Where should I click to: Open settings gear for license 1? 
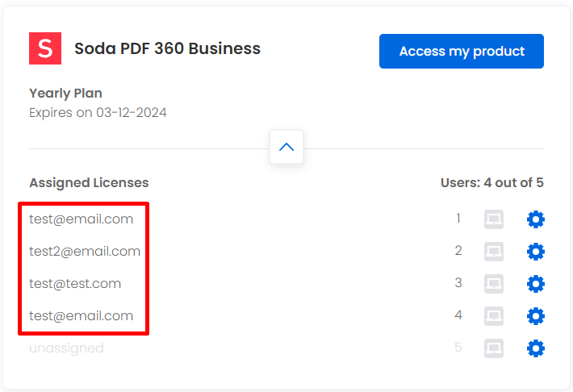point(536,219)
